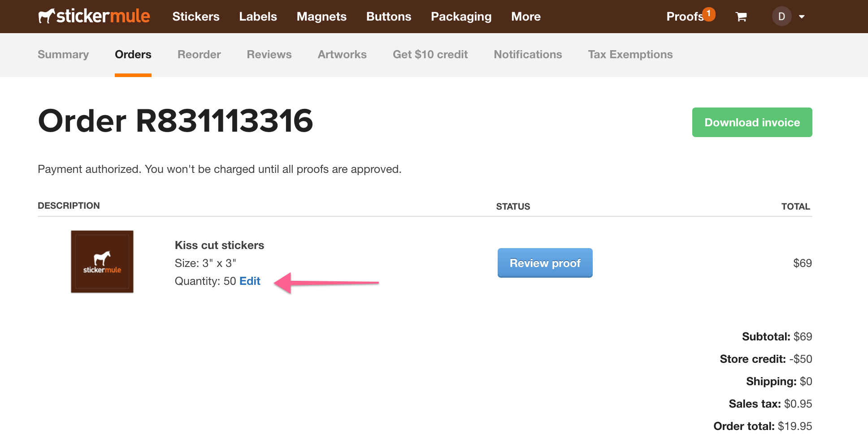Open the user avatar D
This screenshot has height=447, width=868.
tap(781, 17)
